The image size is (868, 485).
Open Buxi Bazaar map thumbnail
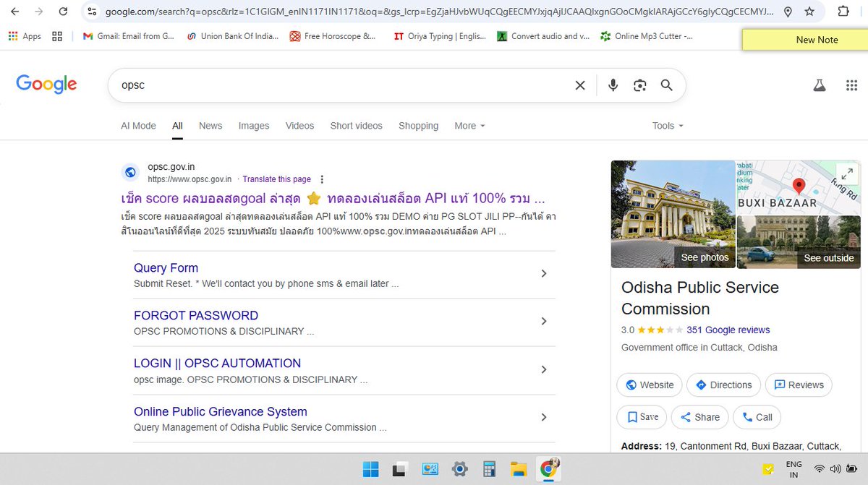(799, 186)
